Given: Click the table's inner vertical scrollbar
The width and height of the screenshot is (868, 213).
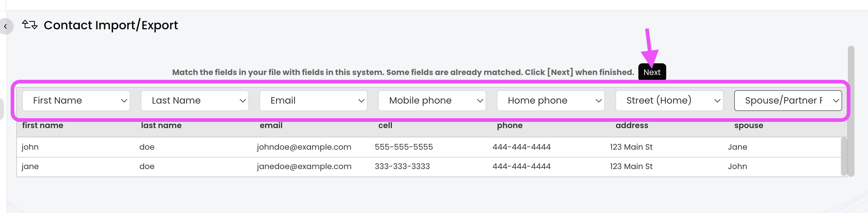Looking at the screenshot, I should tap(844, 156).
